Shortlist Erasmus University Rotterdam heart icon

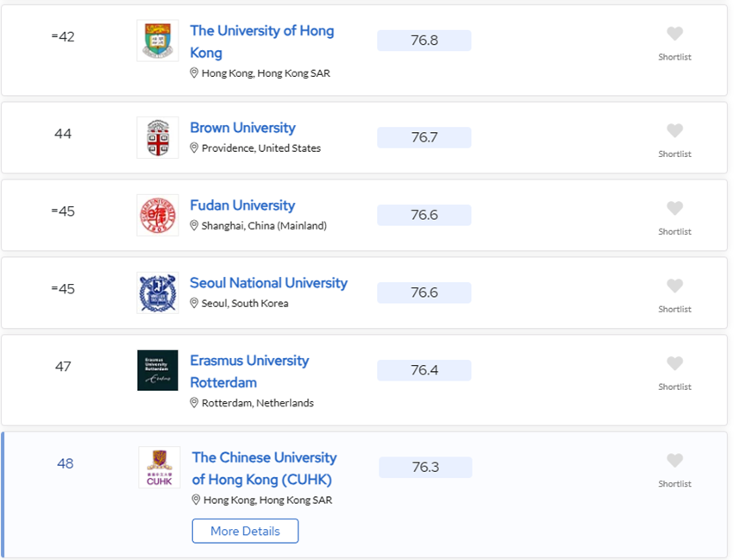tap(674, 363)
